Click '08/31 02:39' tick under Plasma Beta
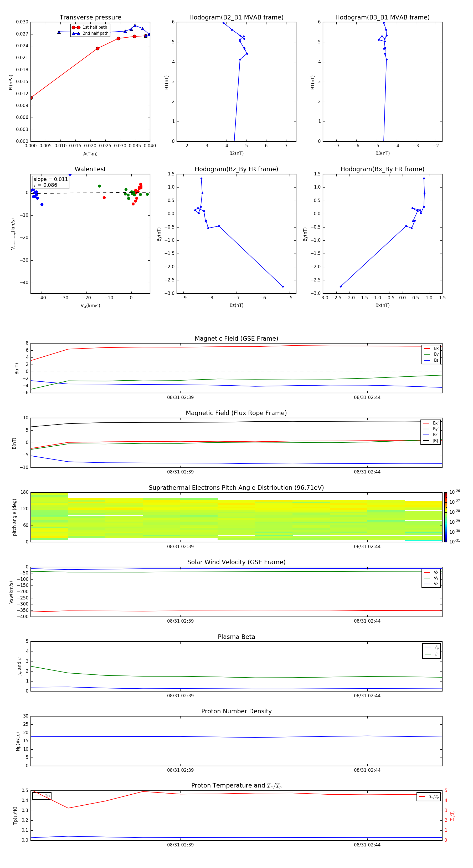 pyautogui.click(x=181, y=696)
